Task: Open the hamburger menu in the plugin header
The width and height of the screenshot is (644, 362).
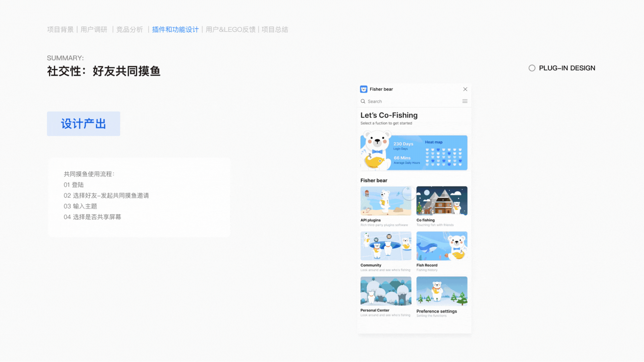Action: 465,101
